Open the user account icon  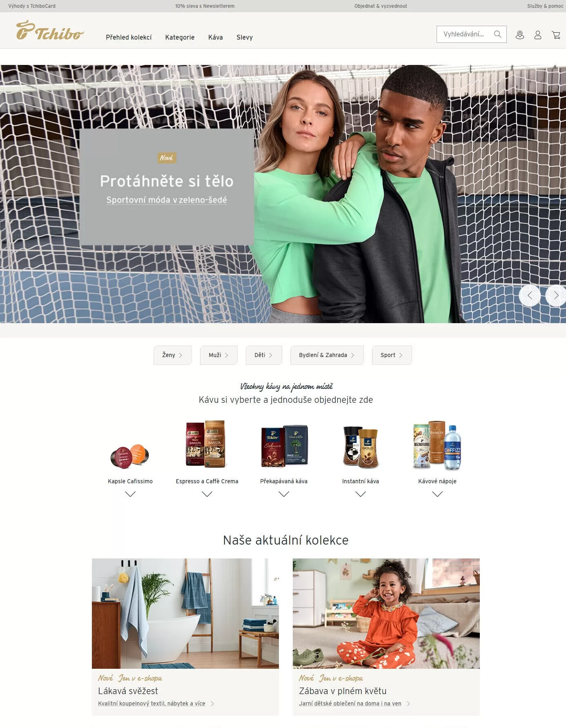[538, 35]
